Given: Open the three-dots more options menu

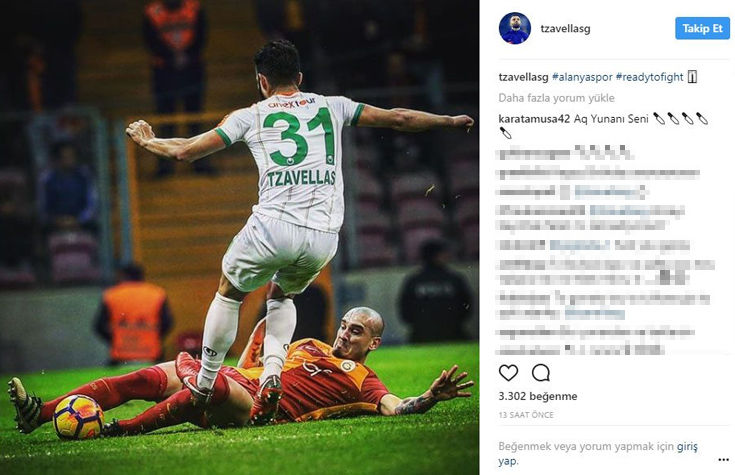Looking at the screenshot, I should [x=723, y=460].
